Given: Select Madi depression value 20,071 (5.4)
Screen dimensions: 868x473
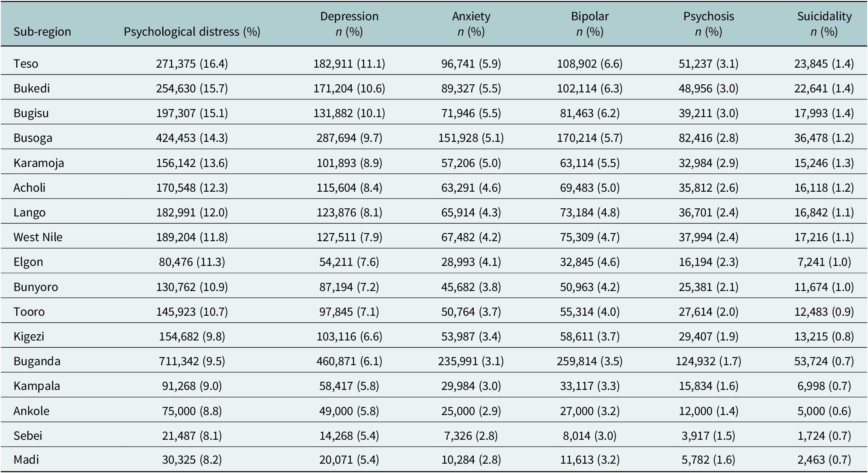Looking at the screenshot, I should [349, 460].
